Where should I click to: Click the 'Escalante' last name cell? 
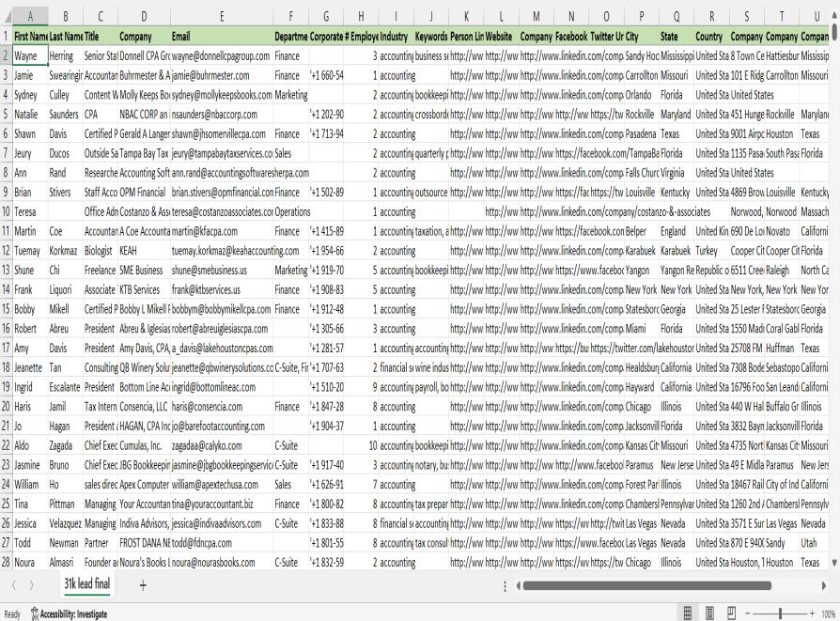point(66,387)
